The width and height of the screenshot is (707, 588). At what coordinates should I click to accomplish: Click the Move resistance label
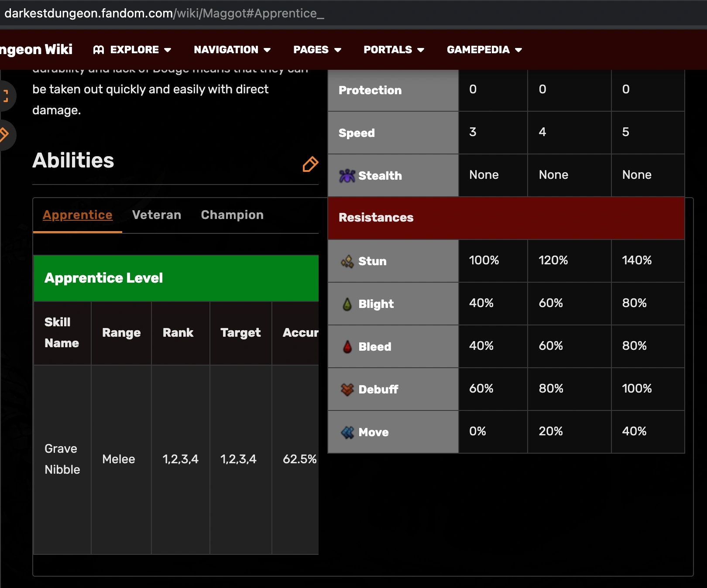(374, 432)
